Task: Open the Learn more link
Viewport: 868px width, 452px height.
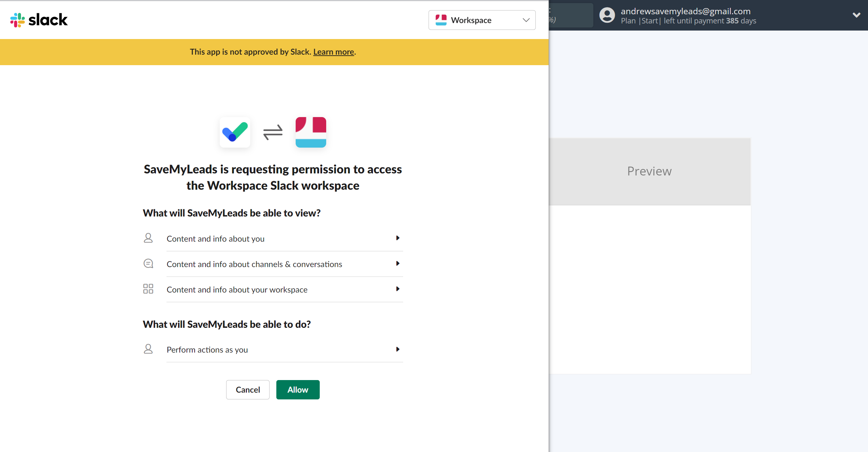Action: tap(334, 52)
